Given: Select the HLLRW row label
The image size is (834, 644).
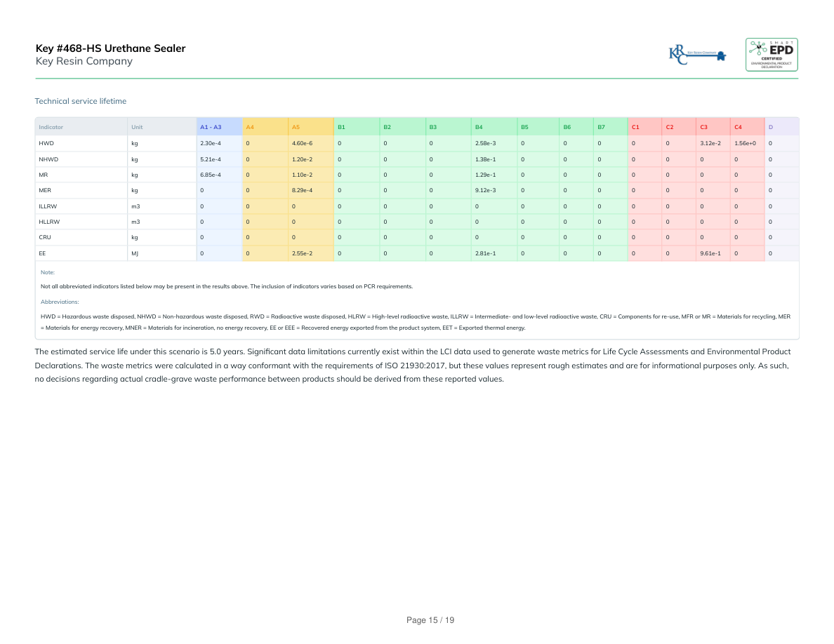Looking at the screenshot, I should (49, 222).
